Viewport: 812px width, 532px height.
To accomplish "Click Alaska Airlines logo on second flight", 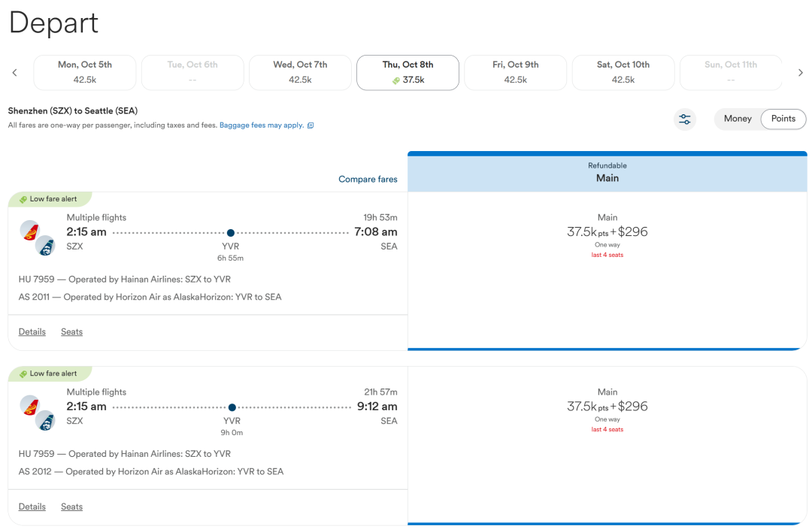I will (46, 420).
